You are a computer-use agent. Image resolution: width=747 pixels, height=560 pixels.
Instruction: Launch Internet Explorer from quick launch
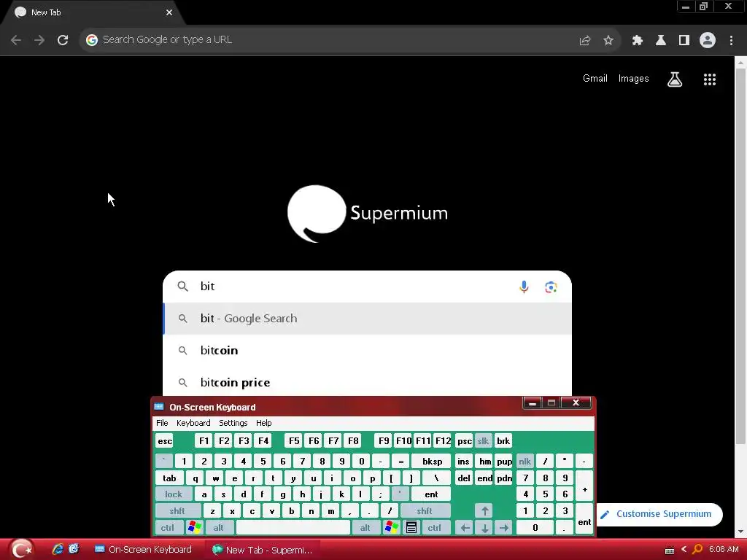point(58,549)
